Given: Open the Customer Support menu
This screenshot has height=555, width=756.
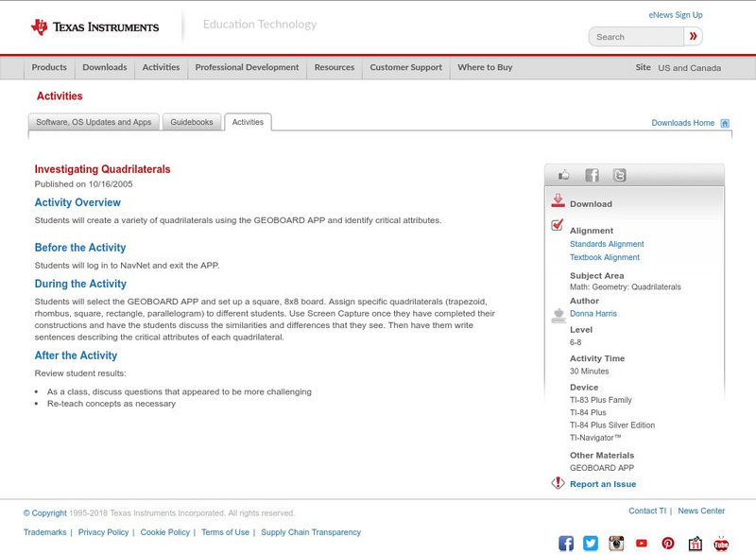Looking at the screenshot, I should click(406, 67).
